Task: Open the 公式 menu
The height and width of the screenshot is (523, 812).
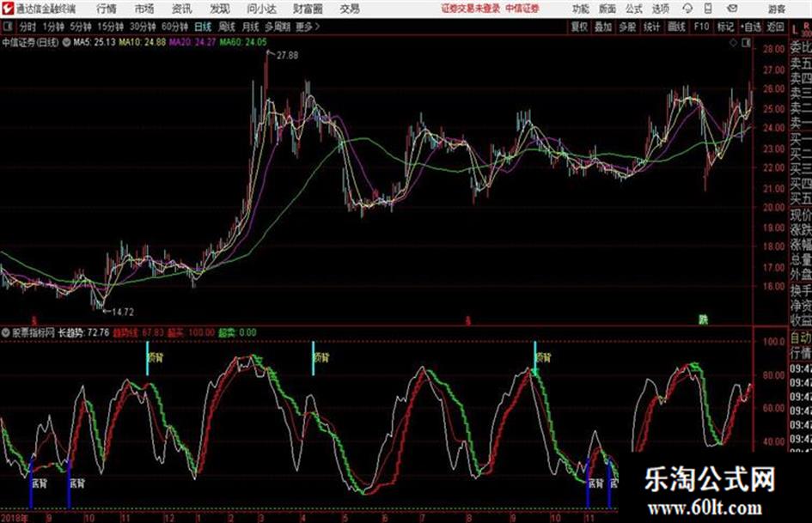Action: pos(633,9)
